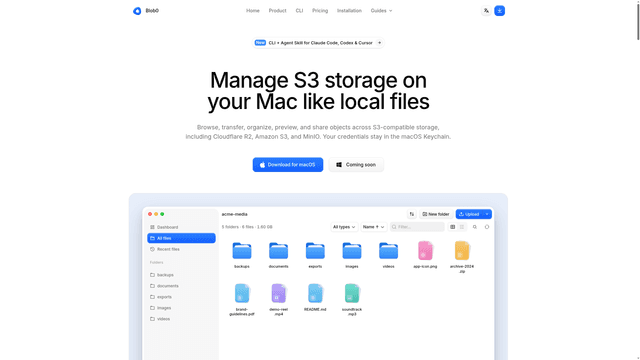Open the documents folder icon in grid
This screenshot has height=360, width=640.
click(x=278, y=251)
